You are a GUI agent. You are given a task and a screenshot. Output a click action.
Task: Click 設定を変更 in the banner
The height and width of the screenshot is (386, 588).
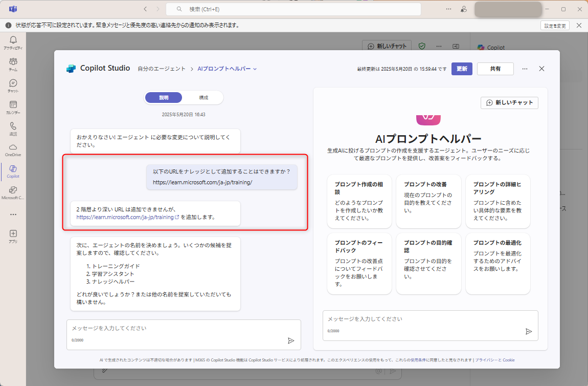555,26
